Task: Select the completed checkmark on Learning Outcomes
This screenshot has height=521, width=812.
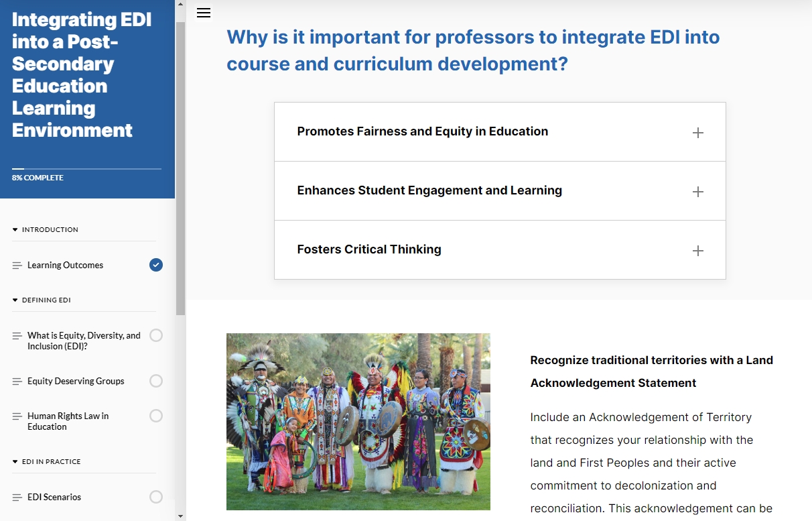Action: [x=156, y=265]
